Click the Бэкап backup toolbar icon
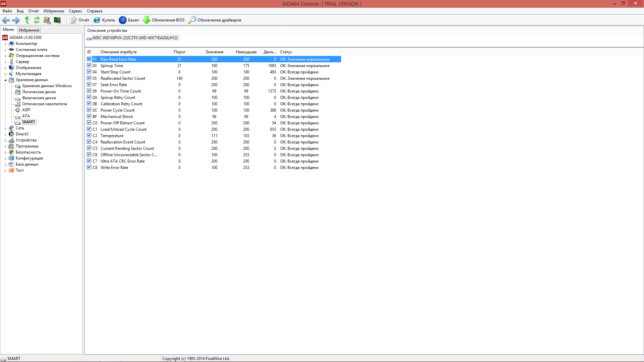The height and width of the screenshot is (362, 644). (129, 20)
